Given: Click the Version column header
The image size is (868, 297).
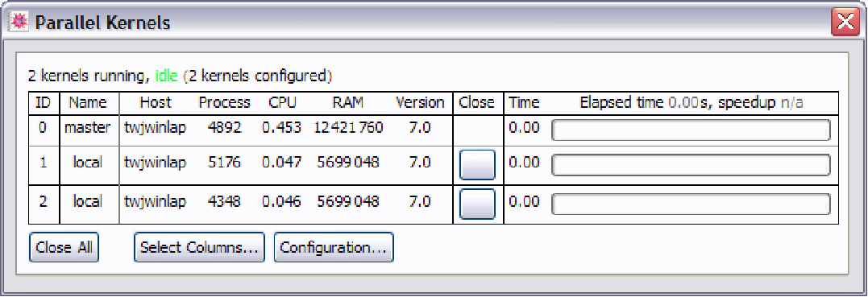Looking at the screenshot, I should tap(420, 102).
